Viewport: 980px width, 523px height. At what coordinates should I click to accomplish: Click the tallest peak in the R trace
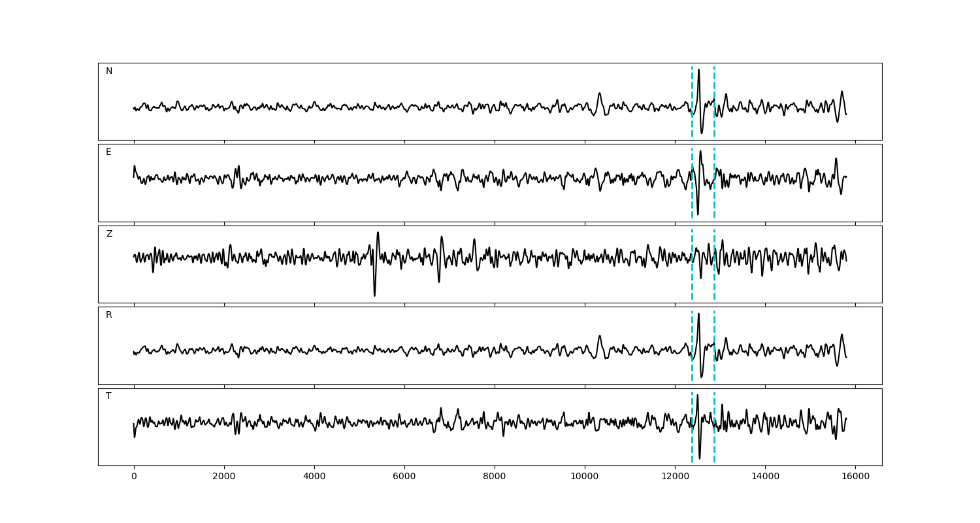[698, 314]
